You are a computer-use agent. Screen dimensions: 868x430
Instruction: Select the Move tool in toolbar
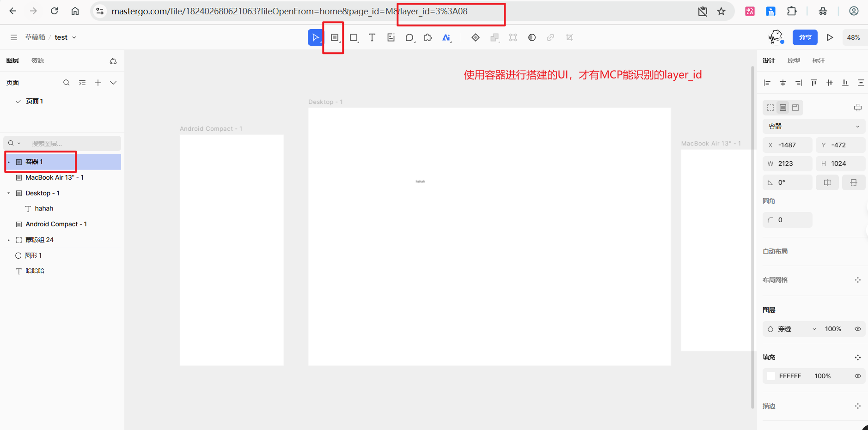click(316, 37)
